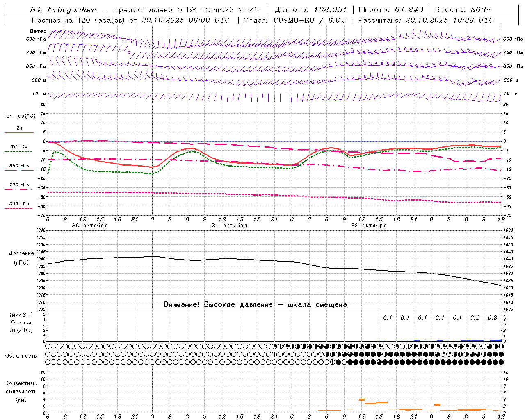
Task: Click the longitude value Долгота: 108.051
Action: 310,10
